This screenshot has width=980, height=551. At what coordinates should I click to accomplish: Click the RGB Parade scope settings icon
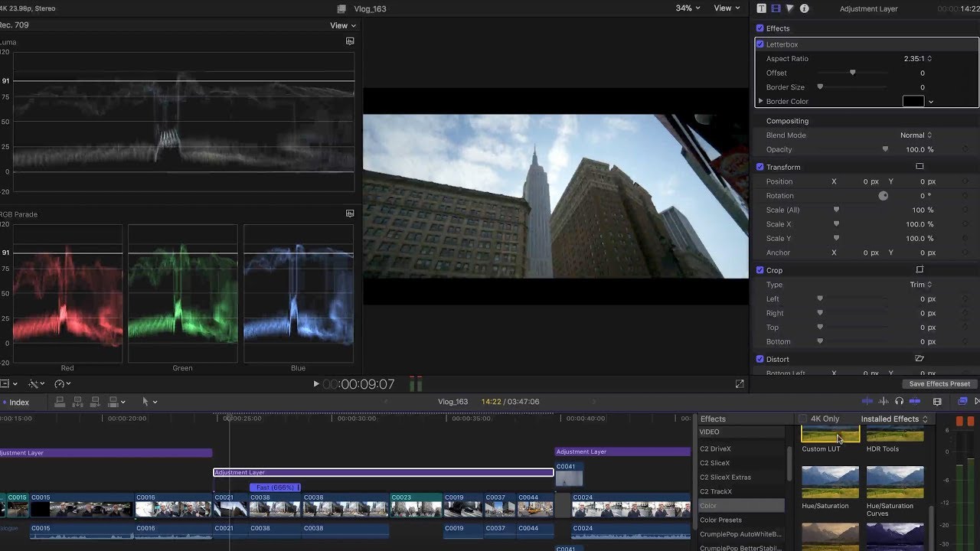click(350, 214)
